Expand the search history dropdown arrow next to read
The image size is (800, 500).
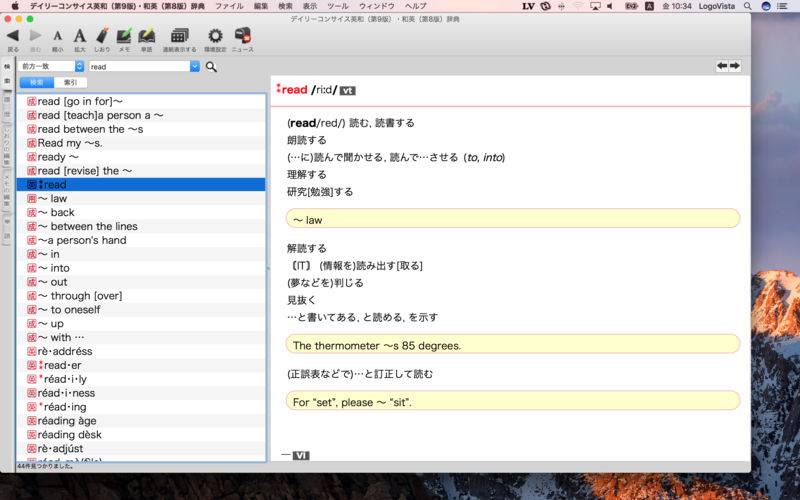click(x=195, y=66)
